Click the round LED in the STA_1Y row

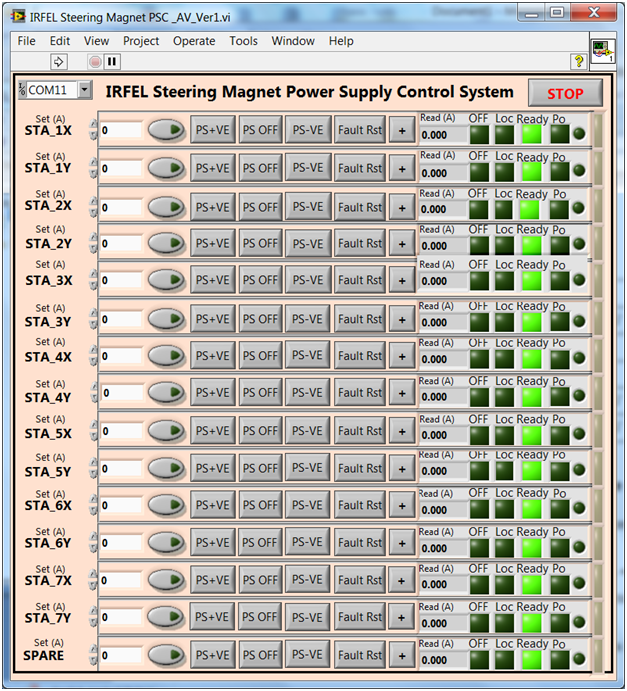(579, 170)
